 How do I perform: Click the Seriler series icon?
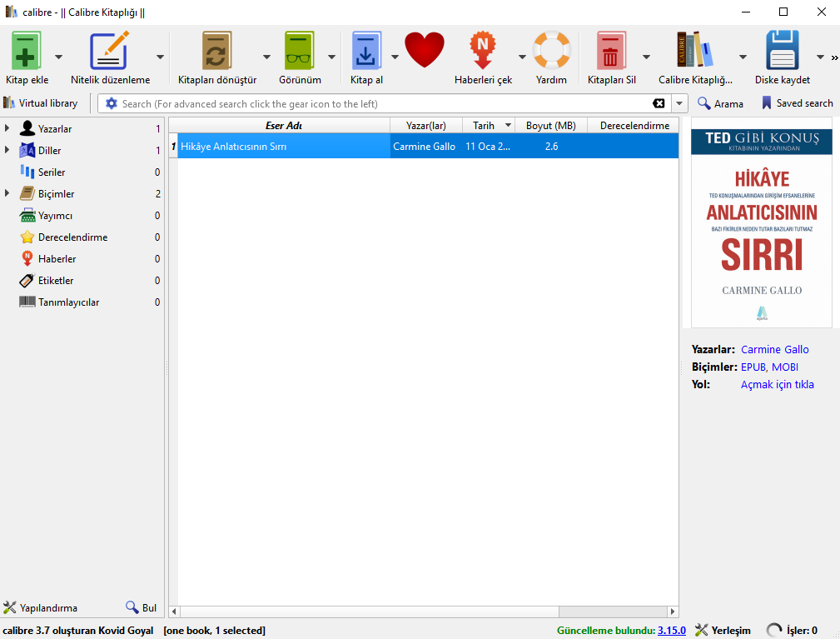pyautogui.click(x=27, y=172)
